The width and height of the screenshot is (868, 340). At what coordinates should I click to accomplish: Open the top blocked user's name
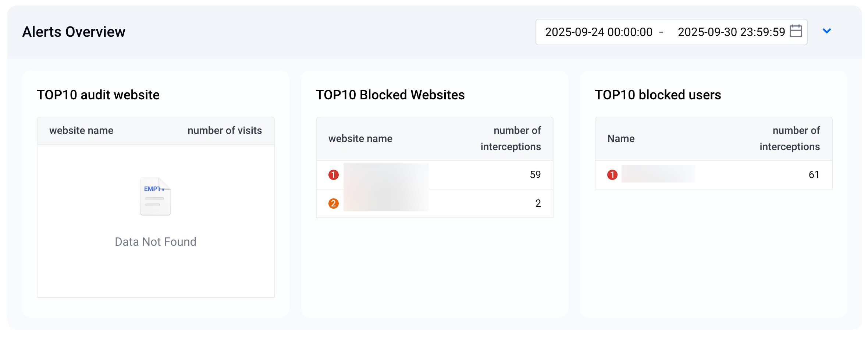(658, 174)
